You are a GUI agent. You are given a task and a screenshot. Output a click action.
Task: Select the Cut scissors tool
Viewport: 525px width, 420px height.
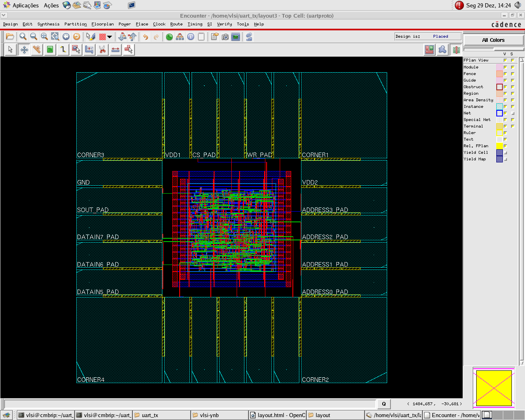point(103,50)
